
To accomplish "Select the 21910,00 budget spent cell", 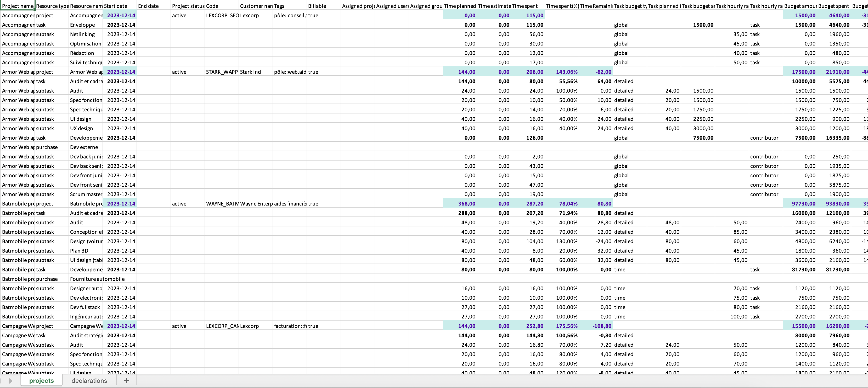I will coord(834,72).
